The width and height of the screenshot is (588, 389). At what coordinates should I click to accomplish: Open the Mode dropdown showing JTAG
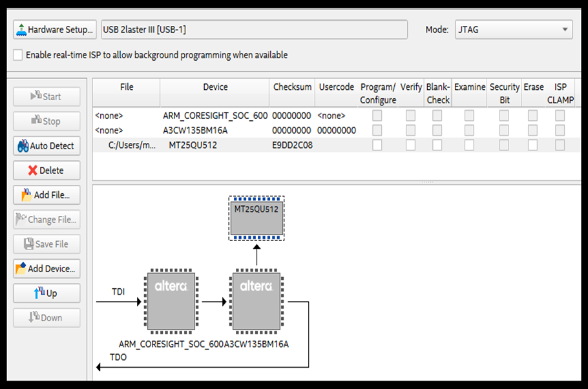coord(514,30)
